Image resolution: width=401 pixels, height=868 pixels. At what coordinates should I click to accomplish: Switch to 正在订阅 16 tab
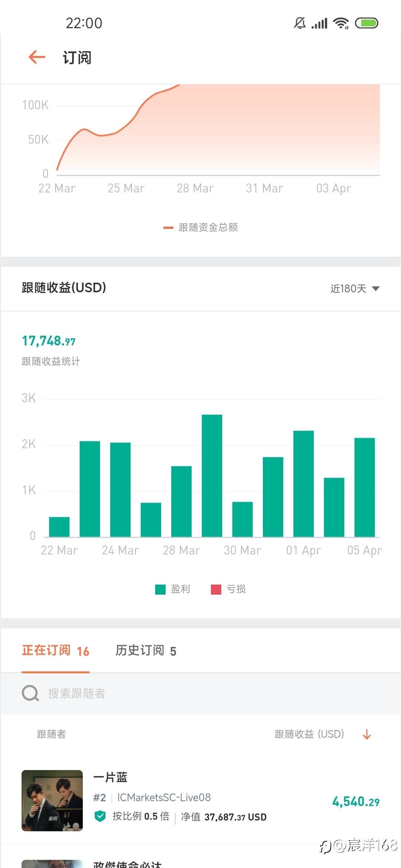(x=55, y=651)
